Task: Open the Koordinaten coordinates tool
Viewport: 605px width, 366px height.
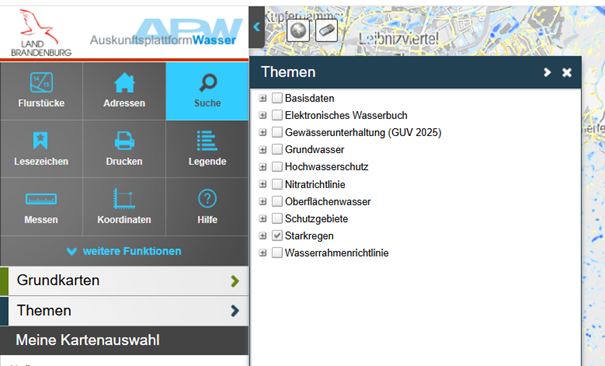Action: pyautogui.click(x=124, y=207)
